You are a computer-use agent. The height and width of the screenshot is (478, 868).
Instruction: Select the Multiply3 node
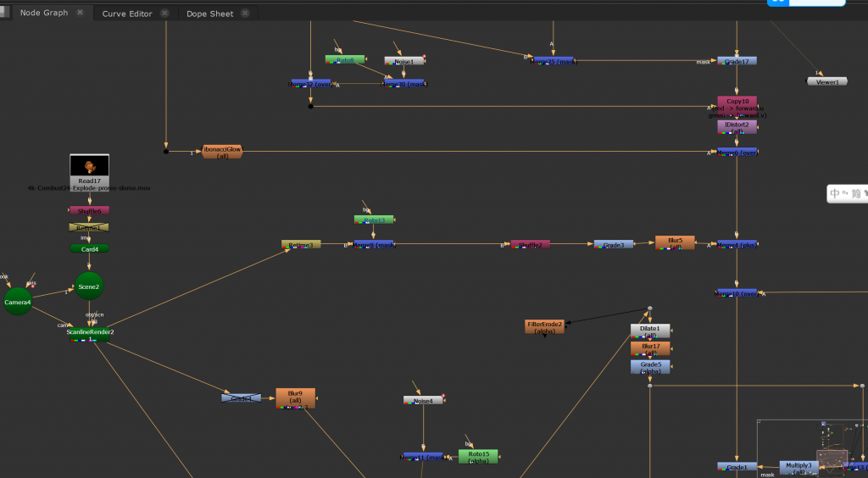(798, 468)
